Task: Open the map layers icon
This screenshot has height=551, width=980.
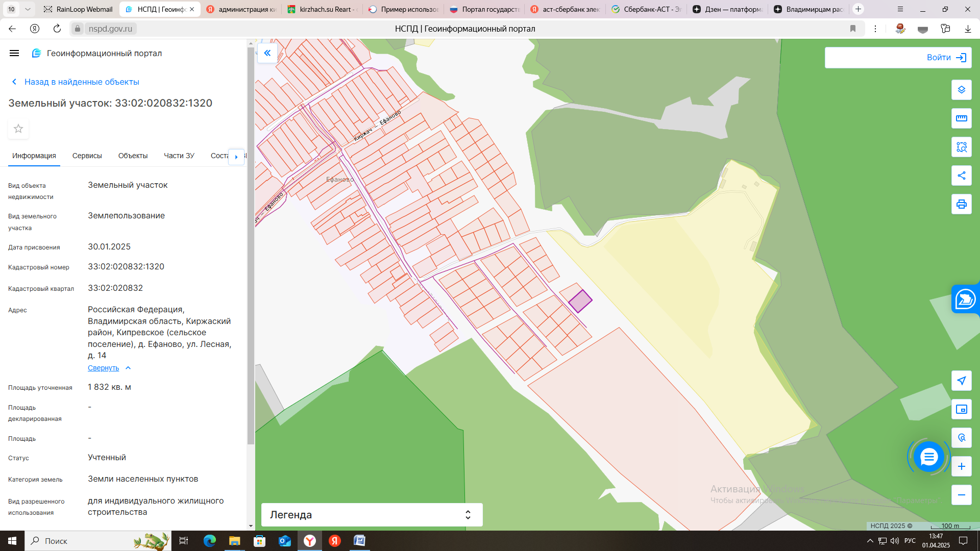Action: (x=961, y=90)
